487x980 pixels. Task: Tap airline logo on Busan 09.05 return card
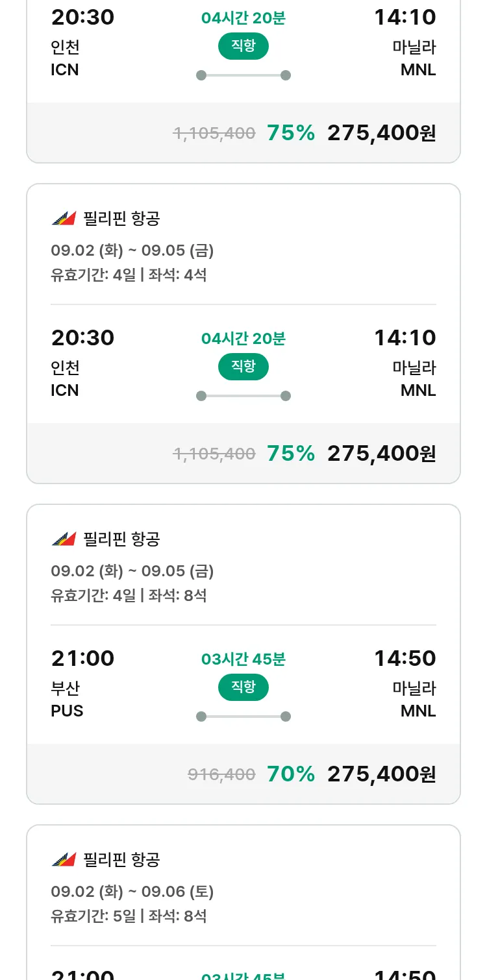point(64,539)
